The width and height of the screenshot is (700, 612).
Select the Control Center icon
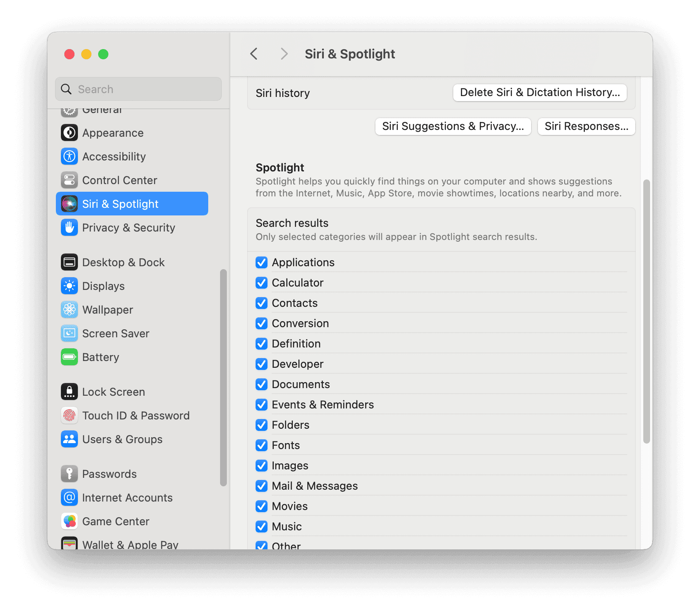[x=69, y=180]
